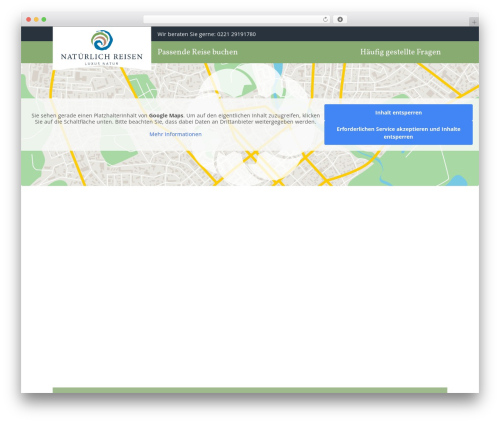Open 'Häufig gestellte Fragen' menu item
This screenshot has height=423, width=500.
pos(400,52)
